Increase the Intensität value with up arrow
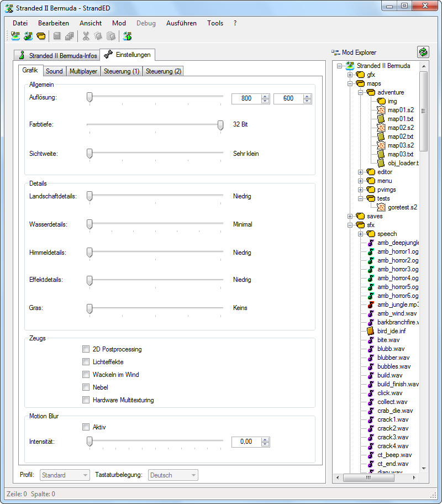Viewport: 442px width, 504px height. tap(265, 439)
